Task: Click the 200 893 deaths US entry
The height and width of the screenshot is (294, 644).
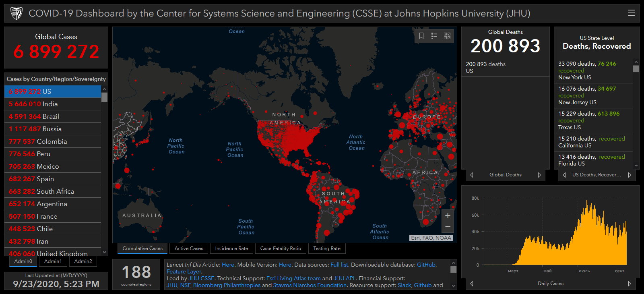Action: pos(505,68)
